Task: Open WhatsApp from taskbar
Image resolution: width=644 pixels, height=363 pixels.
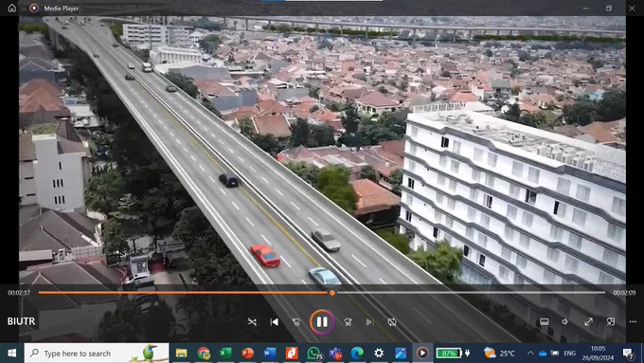Action: [314, 354]
